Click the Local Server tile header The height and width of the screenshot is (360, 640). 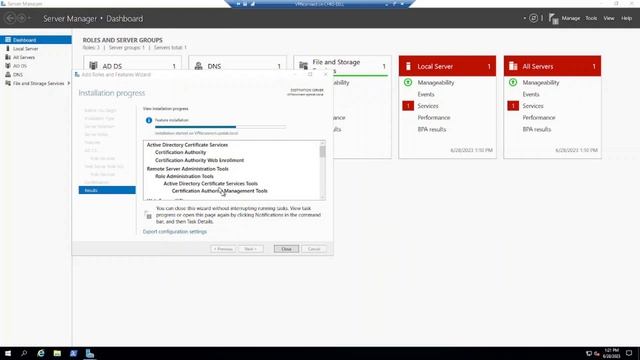click(447, 66)
